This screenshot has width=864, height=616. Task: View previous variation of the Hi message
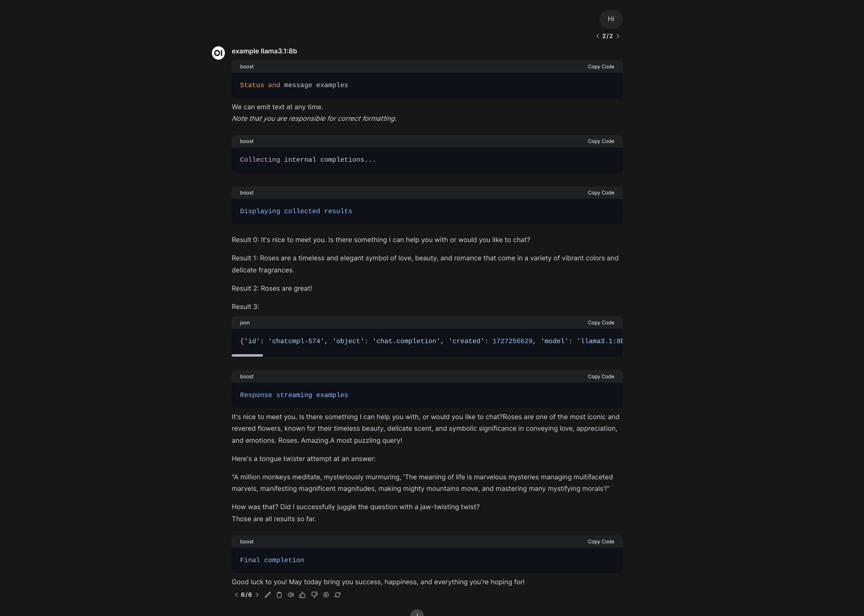(x=598, y=36)
